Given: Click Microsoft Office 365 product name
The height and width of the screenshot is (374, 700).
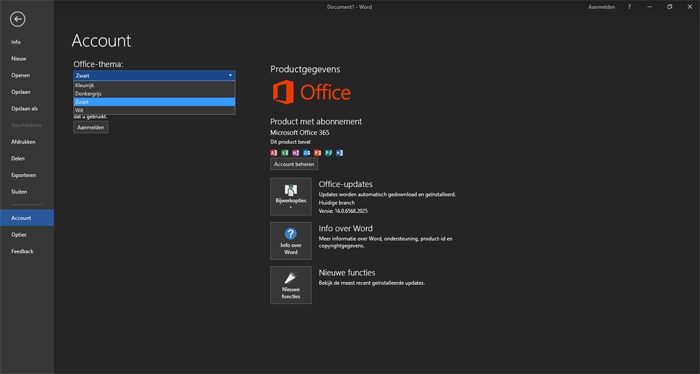Looking at the screenshot, I should click(x=300, y=133).
